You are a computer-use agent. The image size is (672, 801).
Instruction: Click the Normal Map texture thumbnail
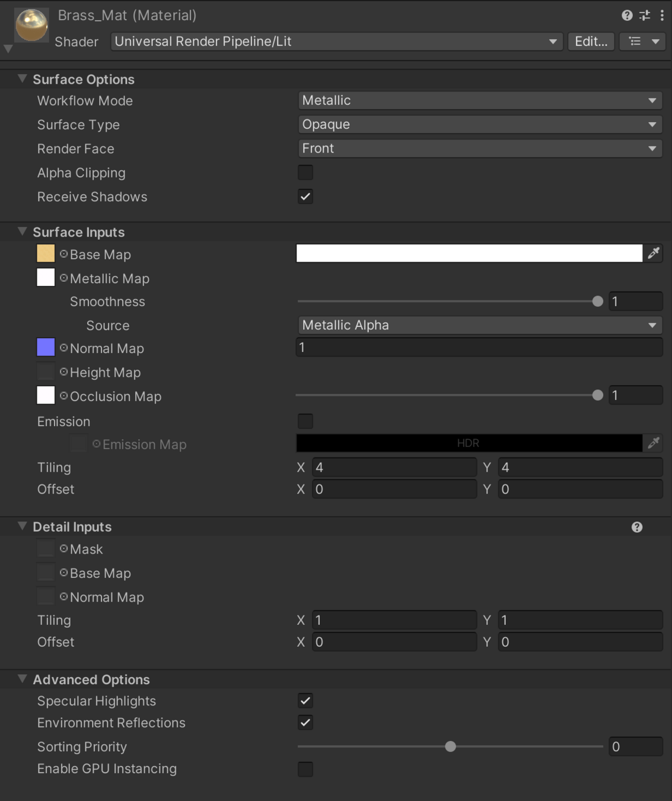46,348
